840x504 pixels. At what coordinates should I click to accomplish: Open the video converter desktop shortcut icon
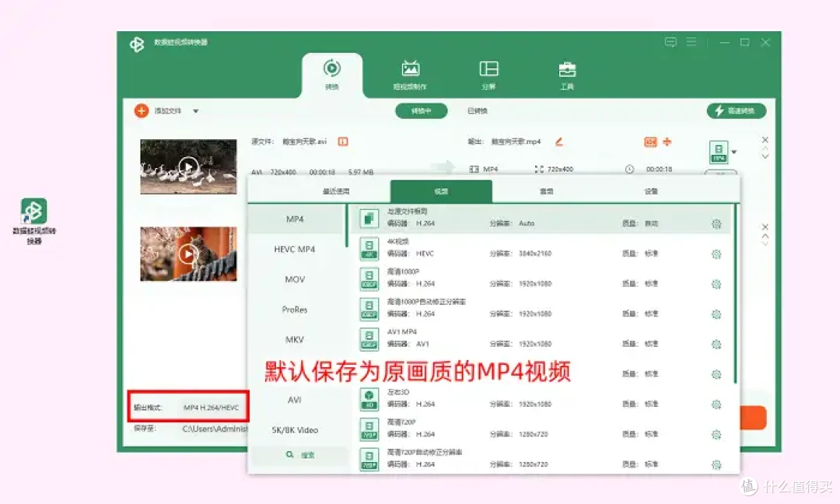(33, 211)
